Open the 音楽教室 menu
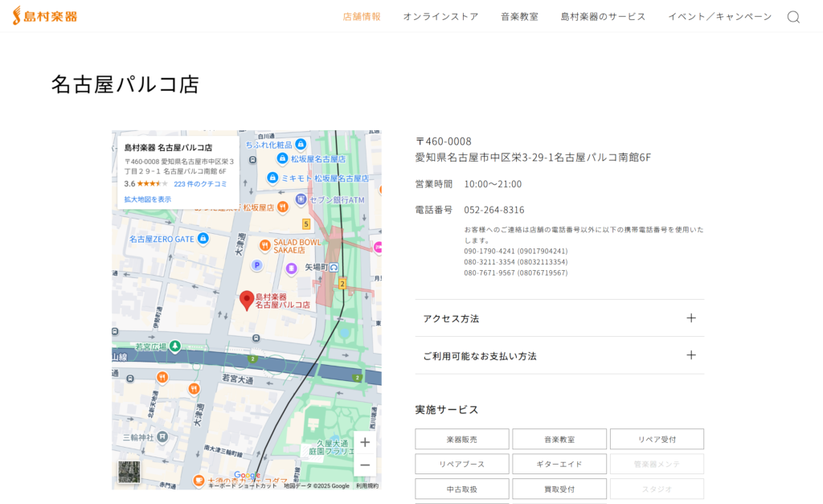Screen dimensions: 823x504 [x=520, y=17]
